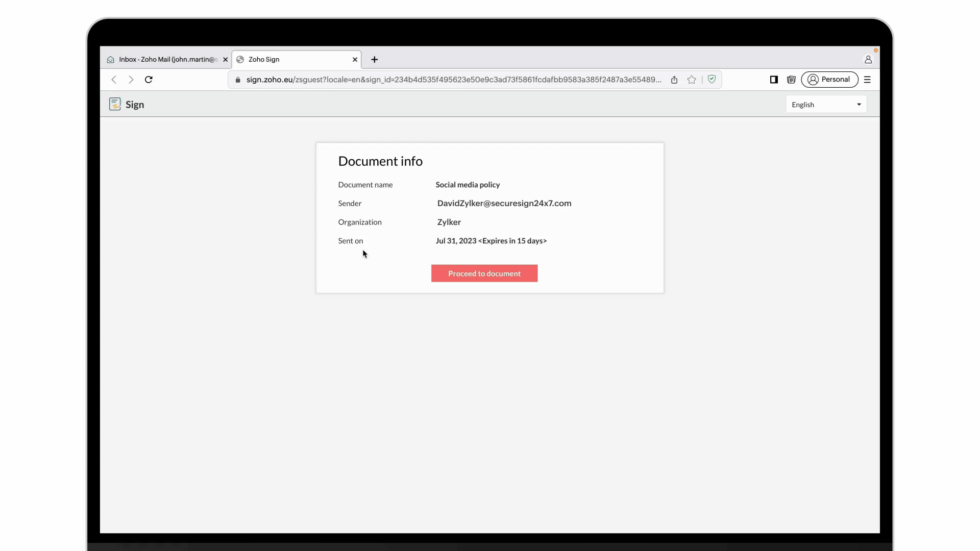Click the sender email DavidZylker@securesign24x7.com
Viewport: 980px width, 551px height.
point(504,203)
